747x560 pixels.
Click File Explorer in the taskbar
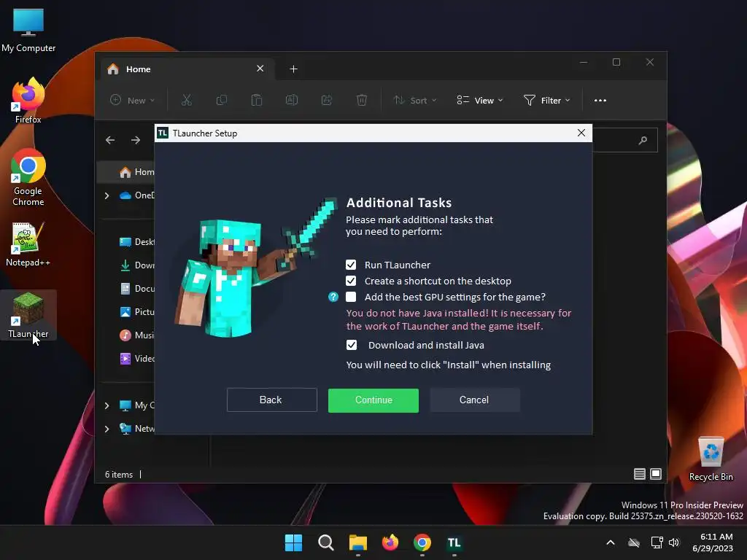(x=357, y=542)
